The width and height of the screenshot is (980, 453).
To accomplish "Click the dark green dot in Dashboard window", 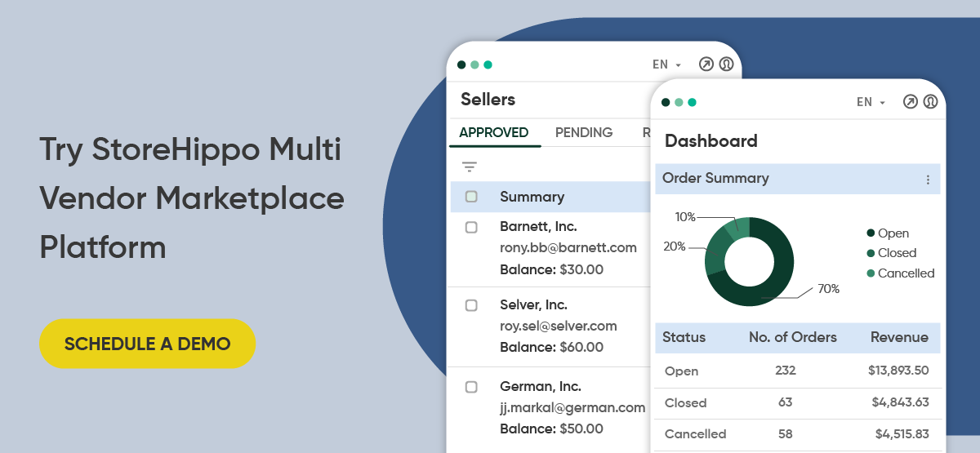I will (666, 102).
